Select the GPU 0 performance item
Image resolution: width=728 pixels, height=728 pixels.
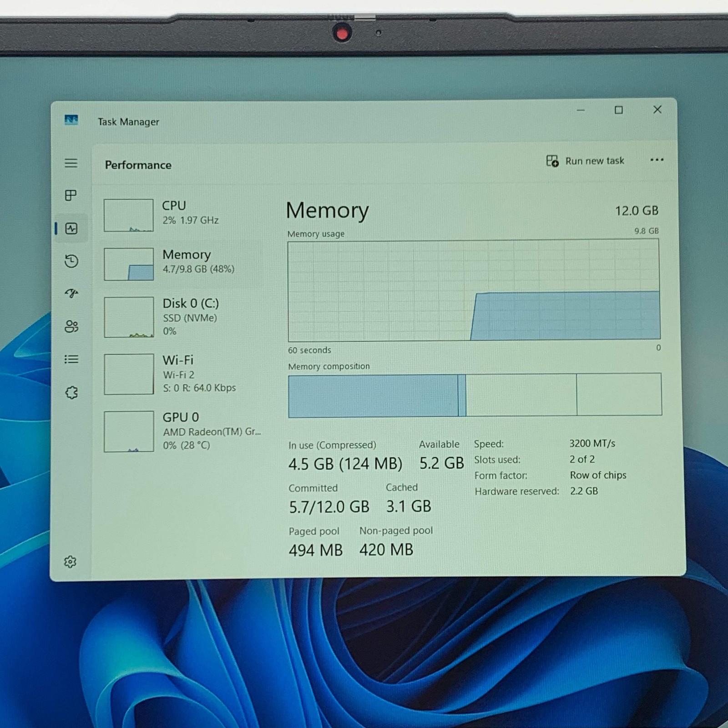click(182, 431)
